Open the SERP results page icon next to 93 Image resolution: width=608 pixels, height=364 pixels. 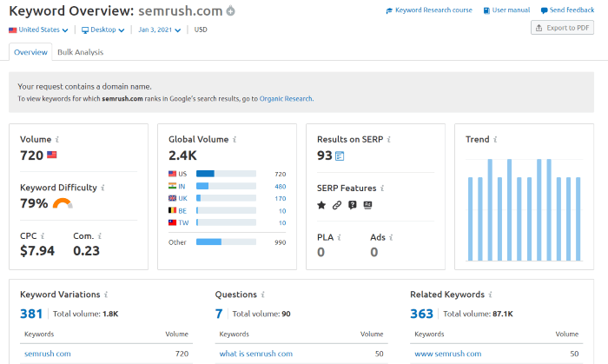(340, 156)
